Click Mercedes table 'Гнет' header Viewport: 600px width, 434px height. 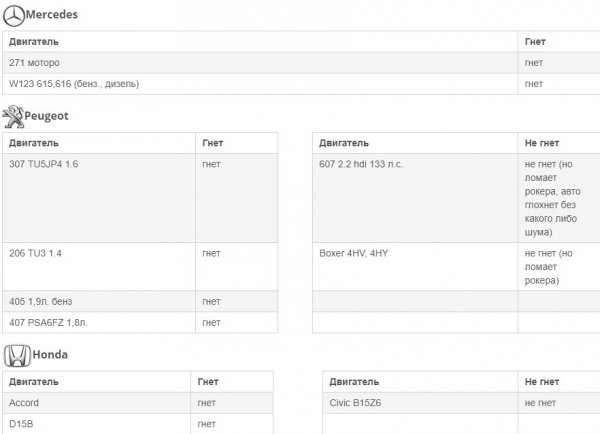(559, 42)
